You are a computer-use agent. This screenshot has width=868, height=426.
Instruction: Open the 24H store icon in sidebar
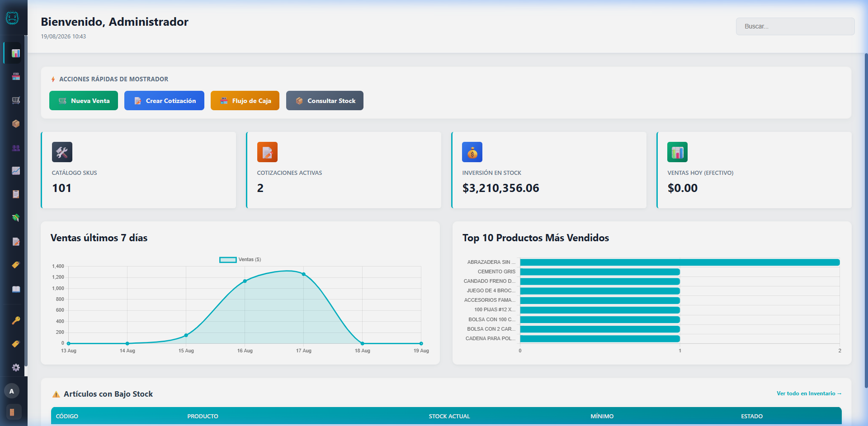click(16, 77)
